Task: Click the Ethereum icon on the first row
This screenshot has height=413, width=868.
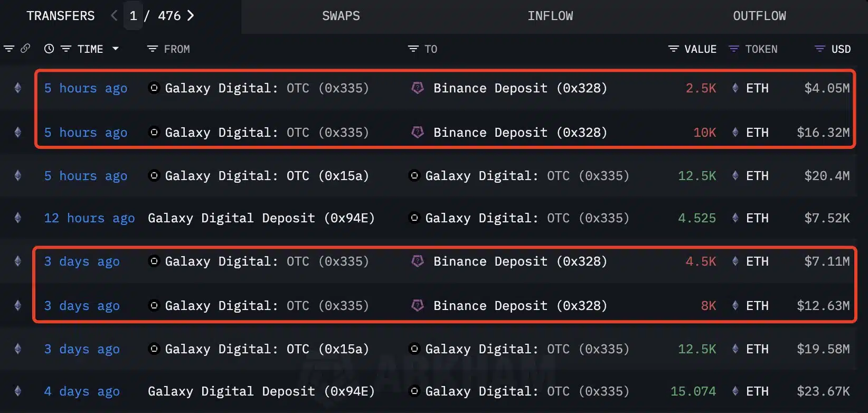Action: 18,88
